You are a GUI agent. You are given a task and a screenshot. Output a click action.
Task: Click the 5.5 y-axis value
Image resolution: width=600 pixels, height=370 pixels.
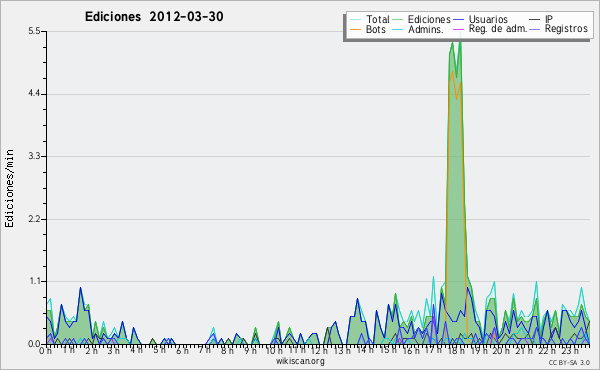point(34,31)
